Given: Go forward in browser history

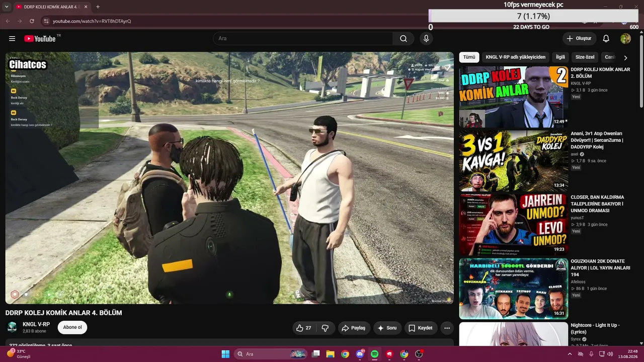Looking at the screenshot, I should [x=20, y=21].
